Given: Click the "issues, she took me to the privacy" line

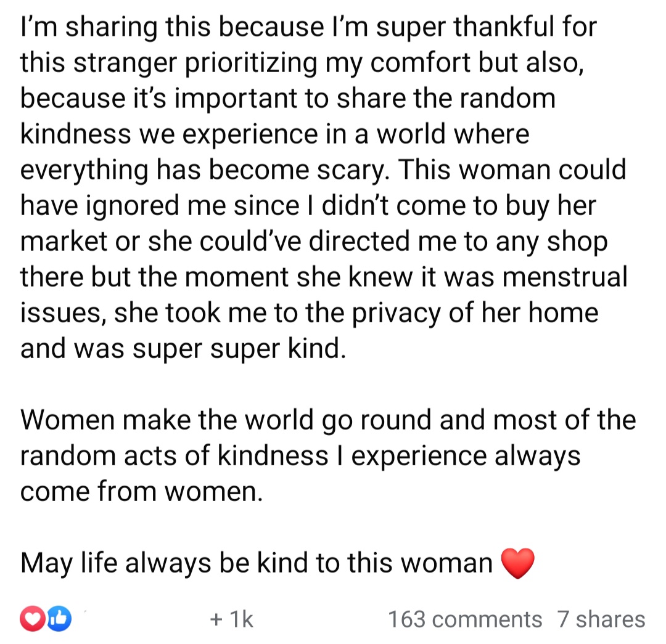Looking at the screenshot, I should (309, 312).
